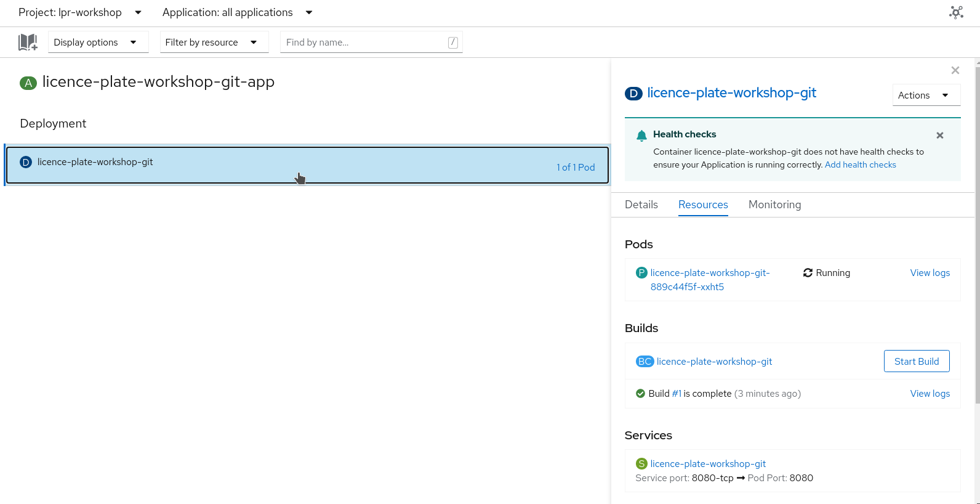
Task: Open the Monitoring tab
Action: pyautogui.click(x=775, y=205)
